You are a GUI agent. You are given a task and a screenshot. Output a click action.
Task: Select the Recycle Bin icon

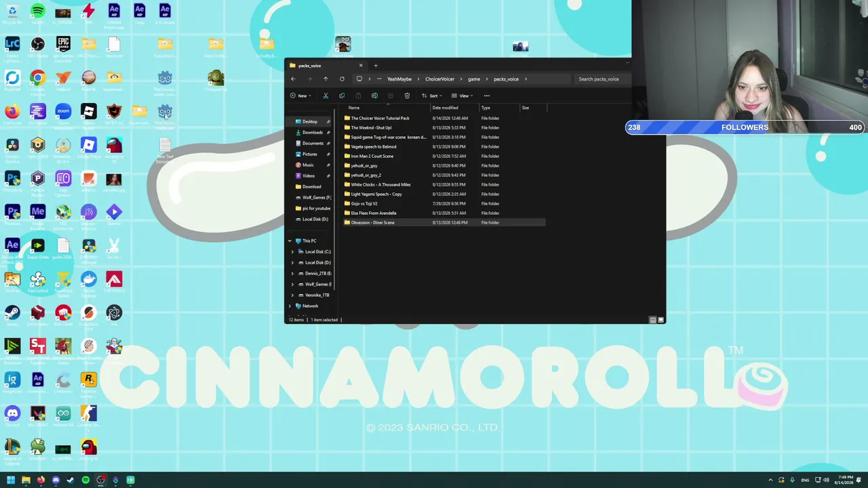[x=12, y=12]
